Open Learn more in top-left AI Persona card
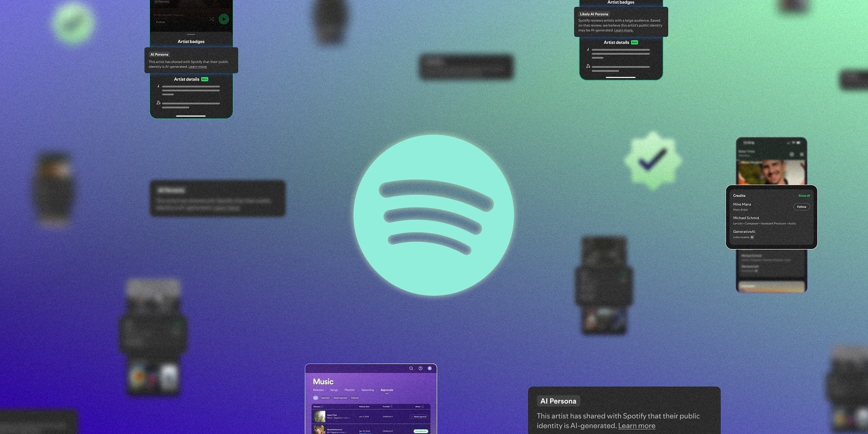 pyautogui.click(x=198, y=66)
